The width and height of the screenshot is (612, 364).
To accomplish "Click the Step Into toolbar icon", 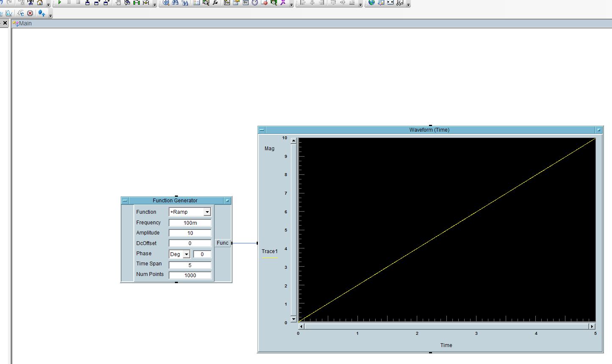I will click(x=87, y=3).
